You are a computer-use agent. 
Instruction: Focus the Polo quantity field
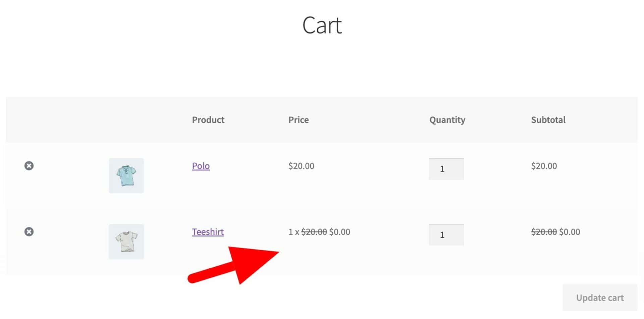tap(447, 169)
